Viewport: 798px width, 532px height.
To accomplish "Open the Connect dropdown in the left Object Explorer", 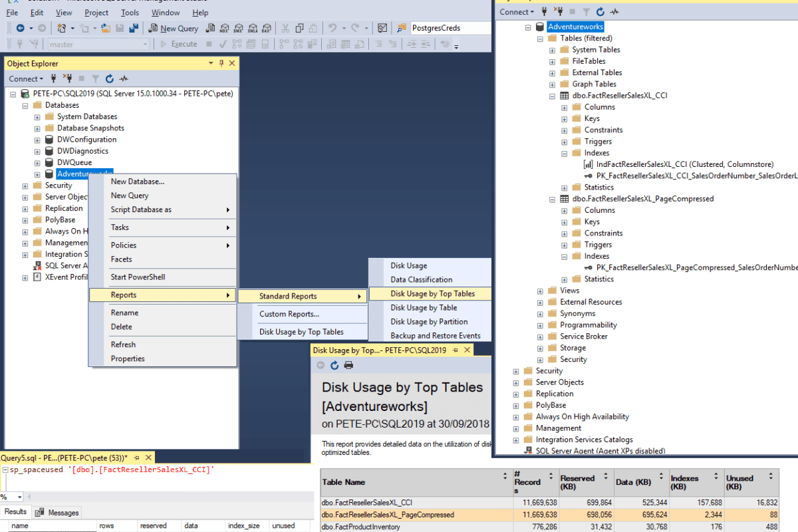I will (26, 78).
